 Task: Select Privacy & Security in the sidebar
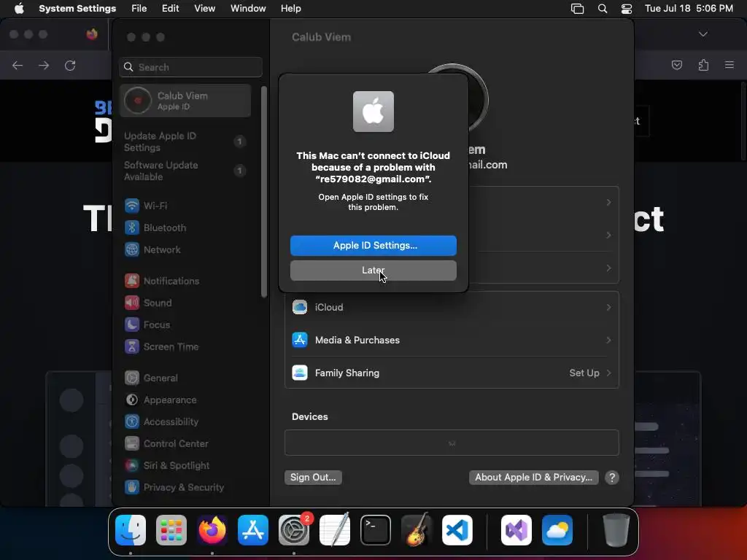(x=185, y=488)
